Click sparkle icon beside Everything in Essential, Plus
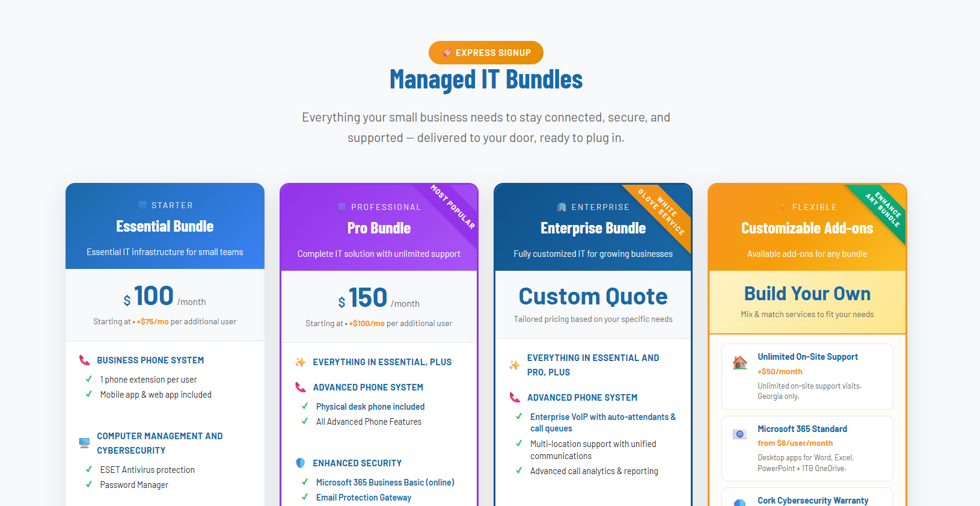This screenshot has height=506, width=980. [x=300, y=362]
